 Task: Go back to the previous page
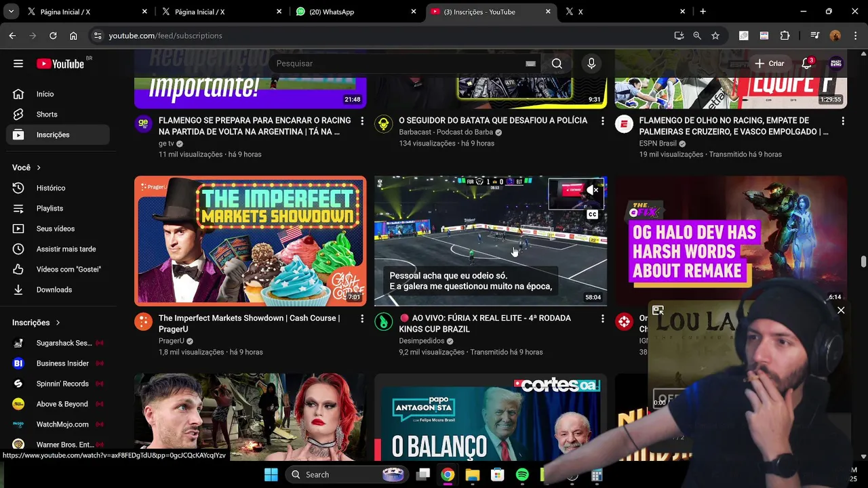pos(12,35)
